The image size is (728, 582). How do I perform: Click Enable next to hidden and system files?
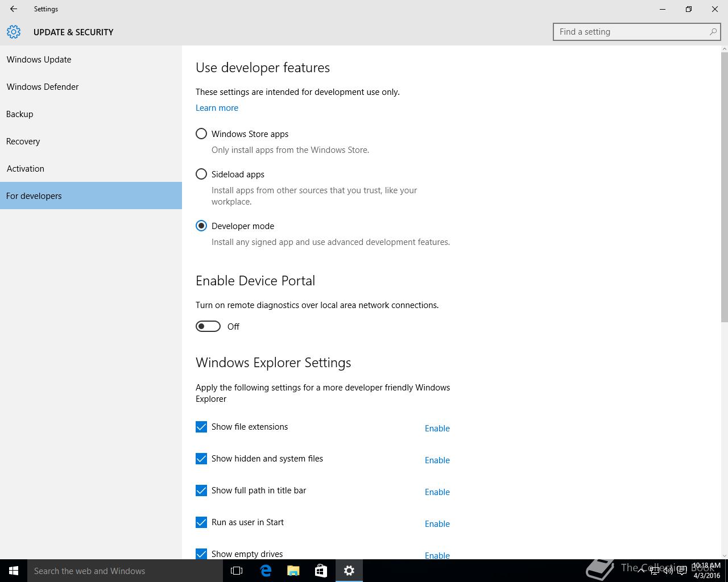pyautogui.click(x=437, y=460)
